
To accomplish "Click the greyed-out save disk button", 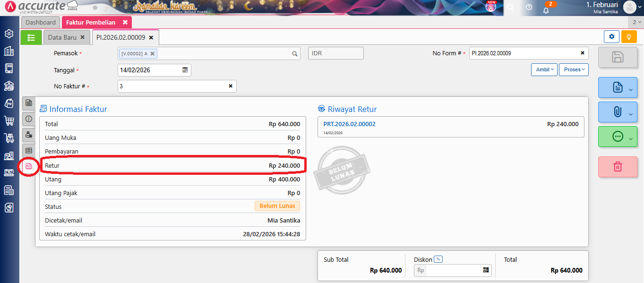I will pos(617,57).
